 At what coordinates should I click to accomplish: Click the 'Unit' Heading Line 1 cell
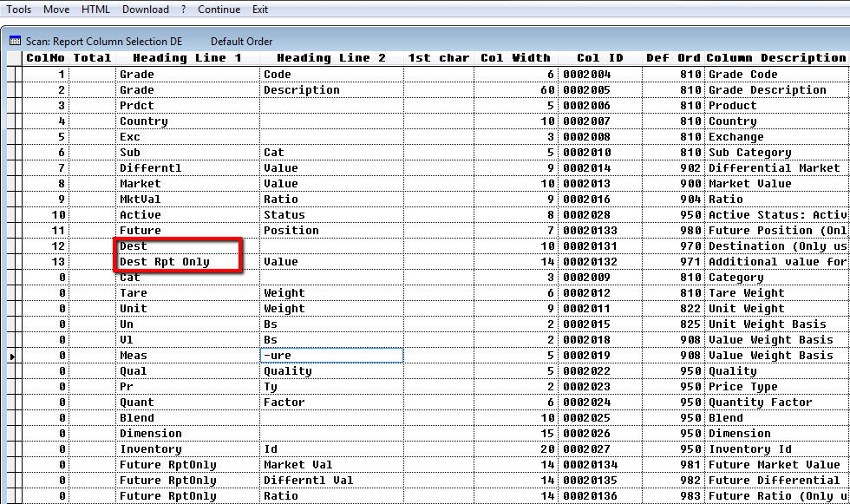(187, 308)
